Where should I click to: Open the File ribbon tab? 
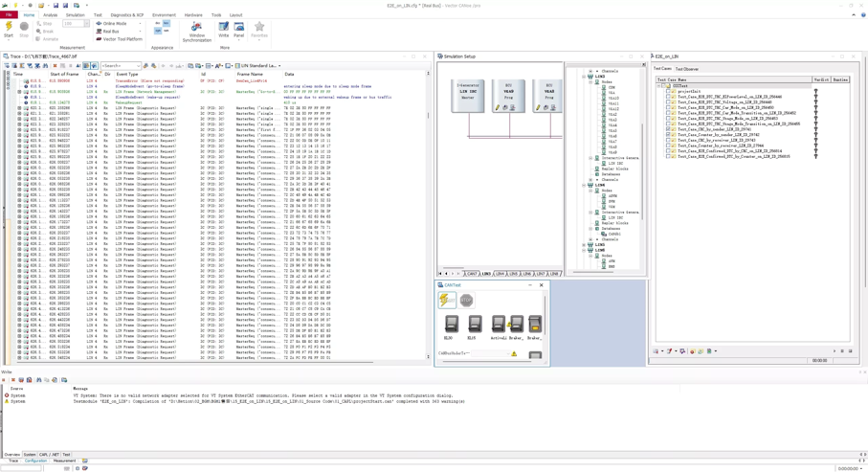point(9,15)
